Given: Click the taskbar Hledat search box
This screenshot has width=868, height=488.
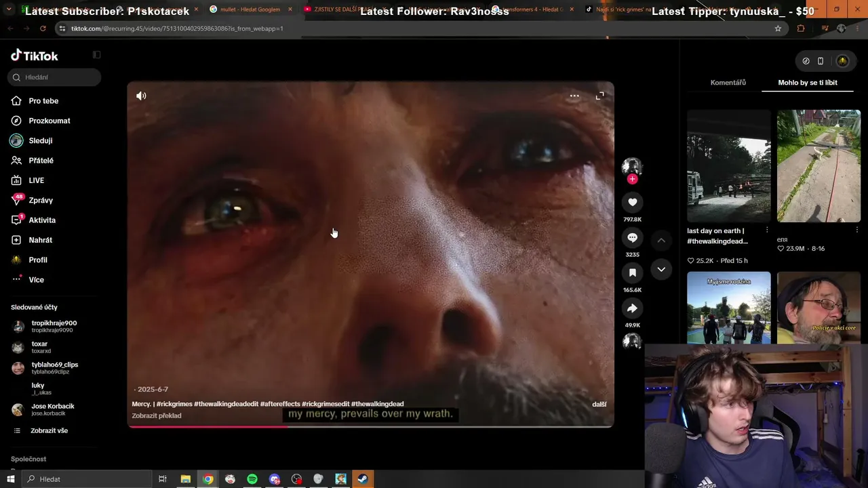Looking at the screenshot, I should click(x=86, y=479).
